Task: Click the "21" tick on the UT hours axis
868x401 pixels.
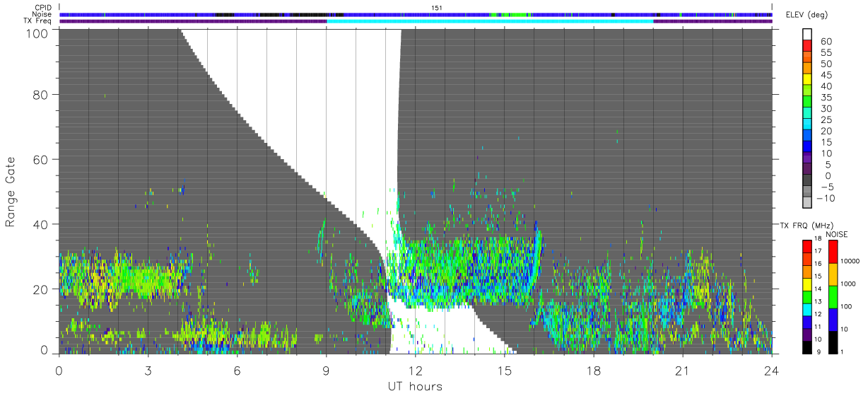Action: pyautogui.click(x=682, y=371)
